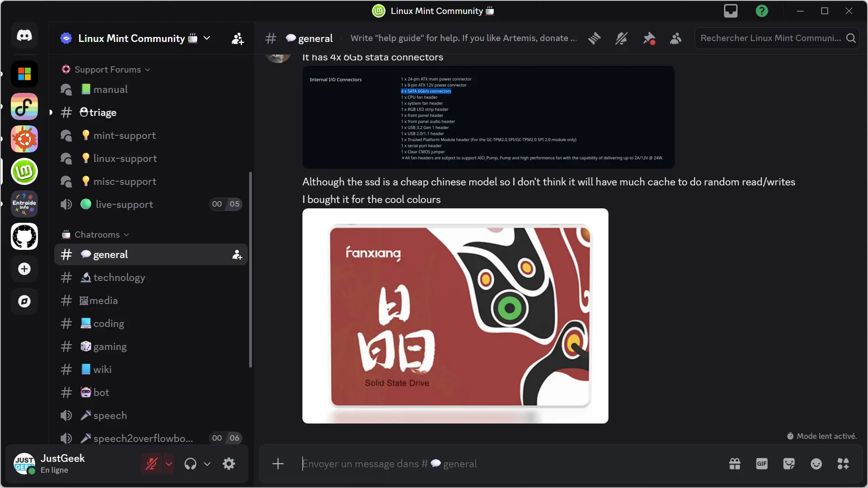Open Discord direct messages home icon
Image resolution: width=868 pixels, height=488 pixels.
point(24,36)
